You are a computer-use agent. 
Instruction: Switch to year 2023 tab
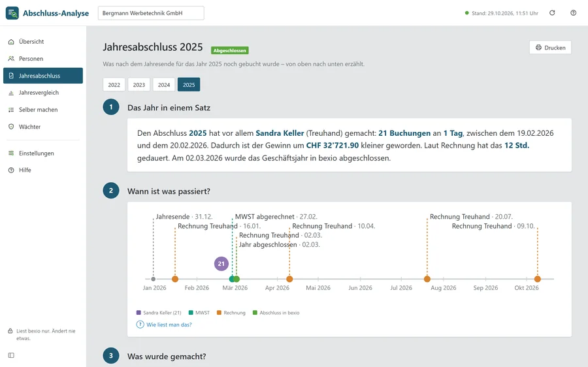pyautogui.click(x=139, y=85)
